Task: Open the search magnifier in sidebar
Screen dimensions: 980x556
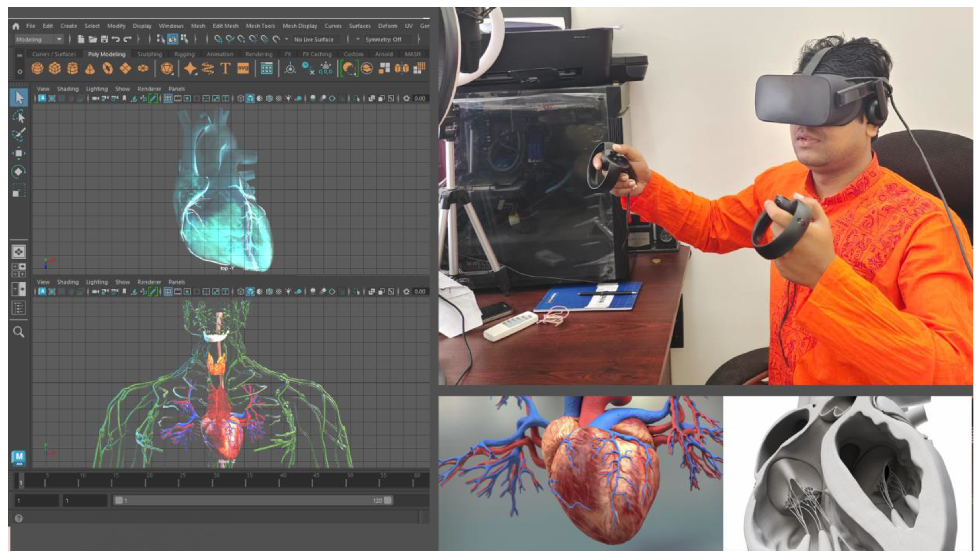Action: coord(19,332)
